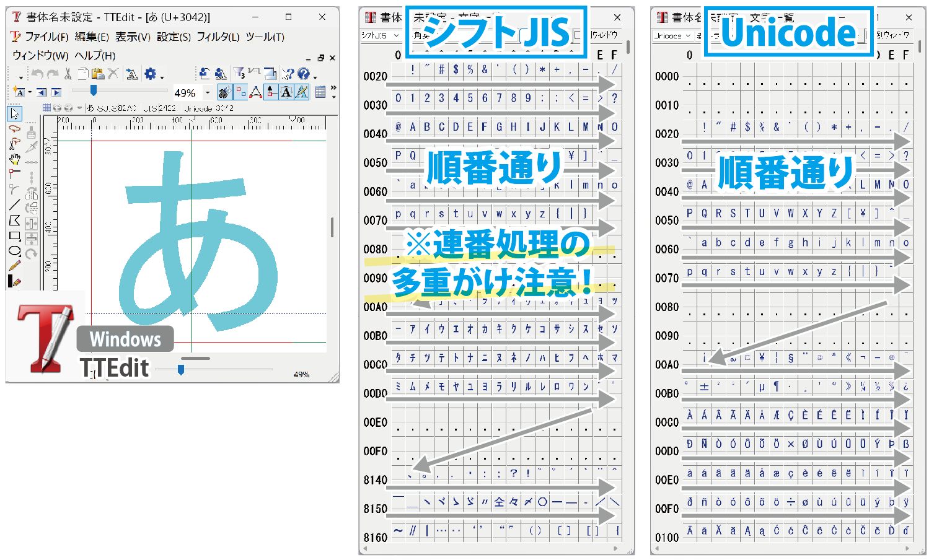Click the blue question mark help icon
Screen dimensions: 934x560
(x=304, y=74)
